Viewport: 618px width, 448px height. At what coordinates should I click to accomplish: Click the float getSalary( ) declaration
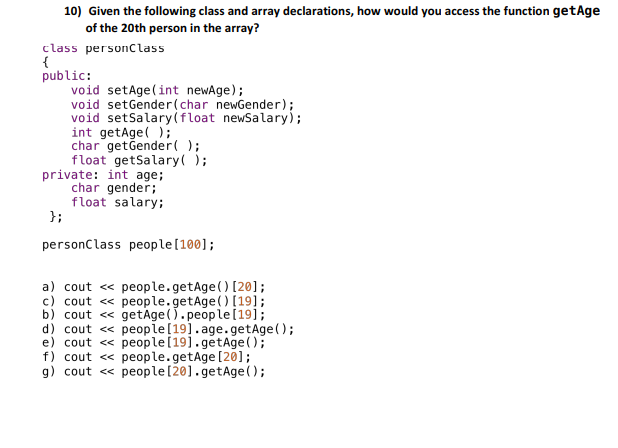(139, 160)
